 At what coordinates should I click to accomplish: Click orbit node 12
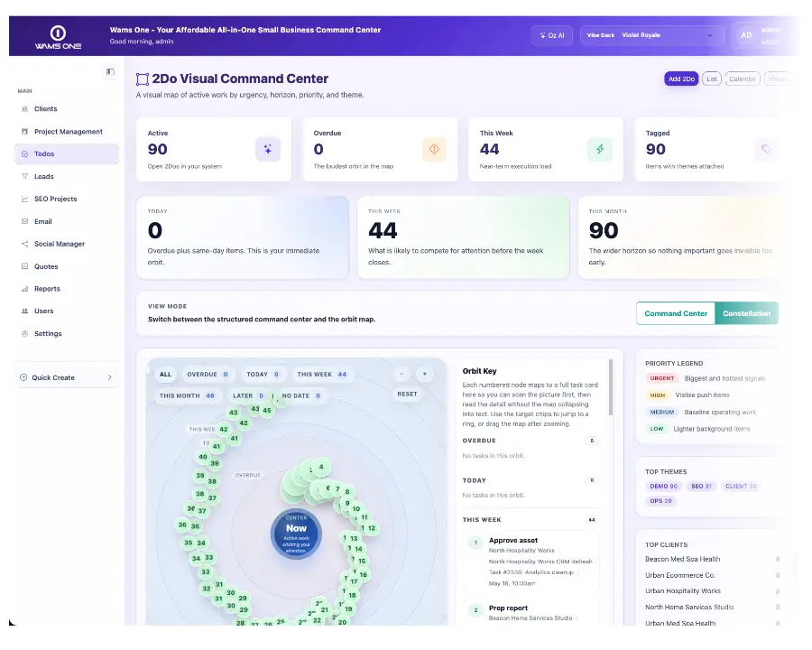(372, 528)
